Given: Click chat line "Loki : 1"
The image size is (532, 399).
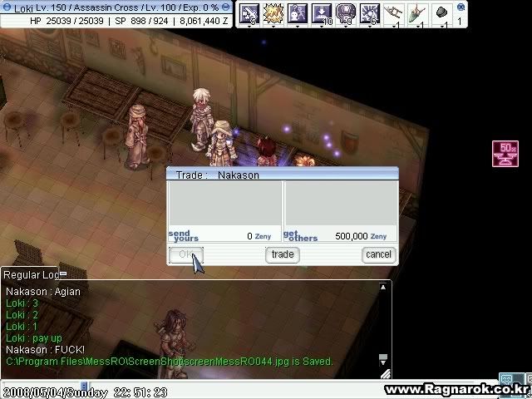Looking at the screenshot, I should point(22,327).
